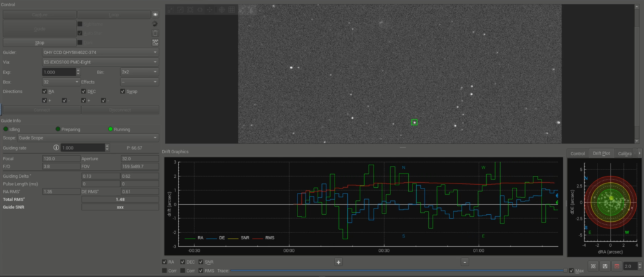Open the Bin 2x2 dropdown
This screenshot has height=277, width=644.
[x=139, y=72]
